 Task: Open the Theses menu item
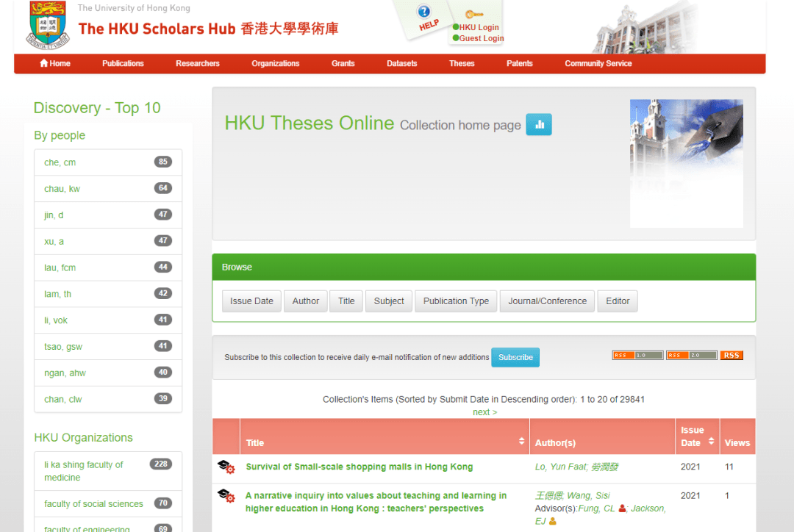click(x=462, y=63)
